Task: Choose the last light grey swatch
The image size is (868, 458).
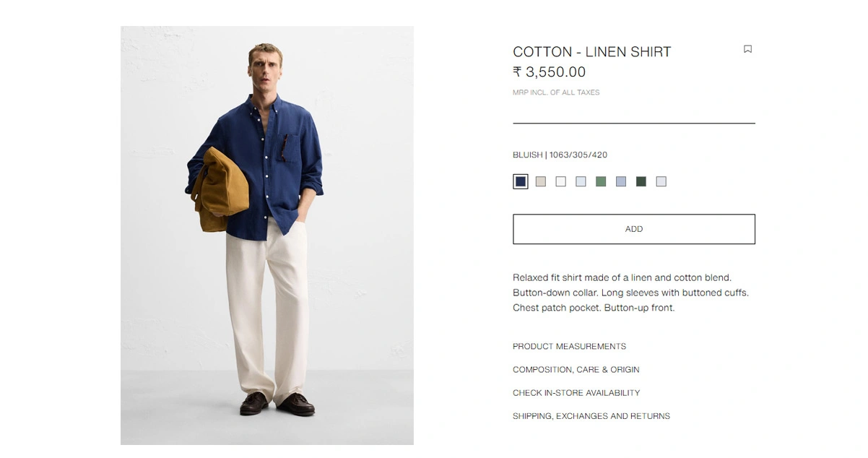Action: (x=661, y=181)
